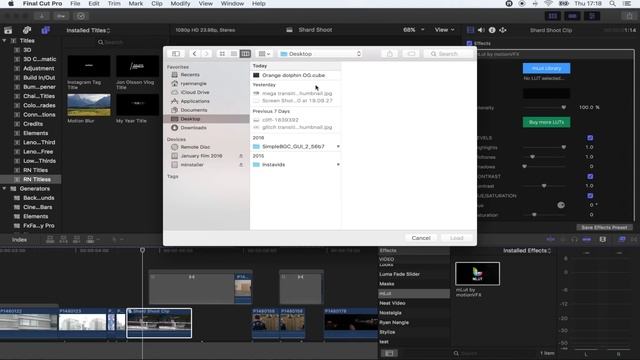Go back in file dialog
Viewport: 640px width, 360px height.
pyautogui.click(x=195, y=54)
